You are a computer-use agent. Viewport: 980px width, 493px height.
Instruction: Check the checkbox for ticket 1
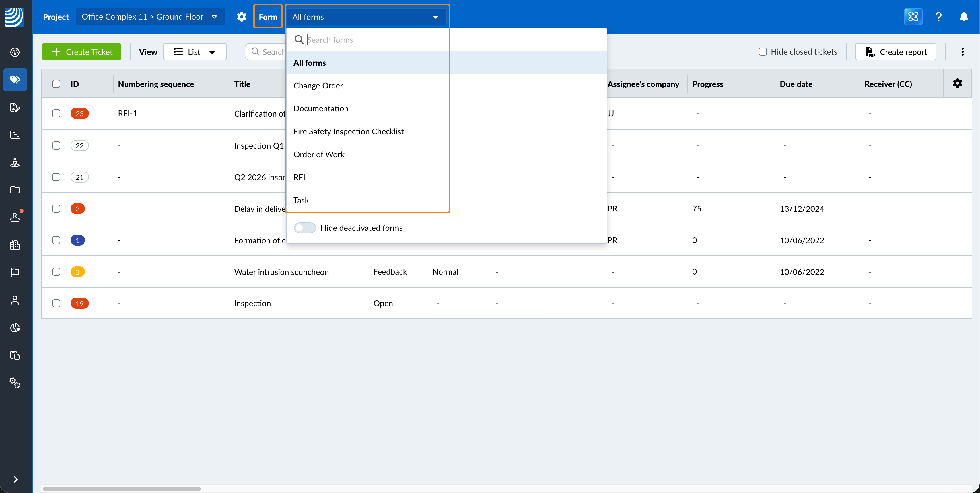(56, 240)
